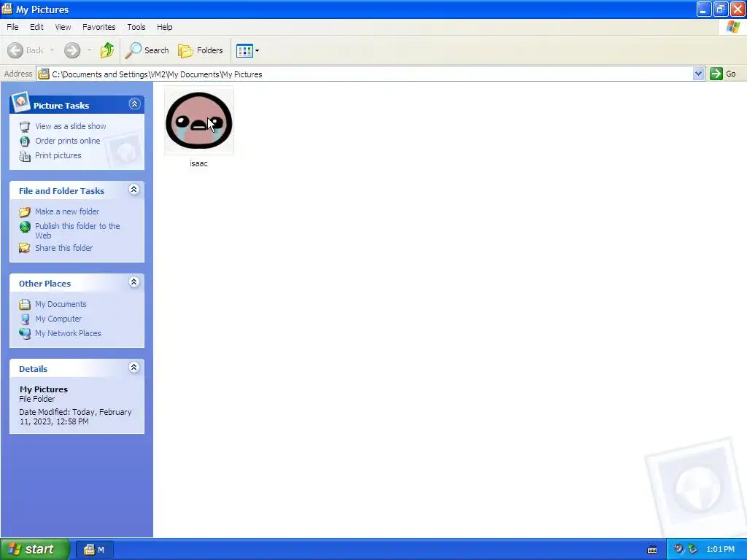
Task: Click the new folder icon
Action: point(25,211)
